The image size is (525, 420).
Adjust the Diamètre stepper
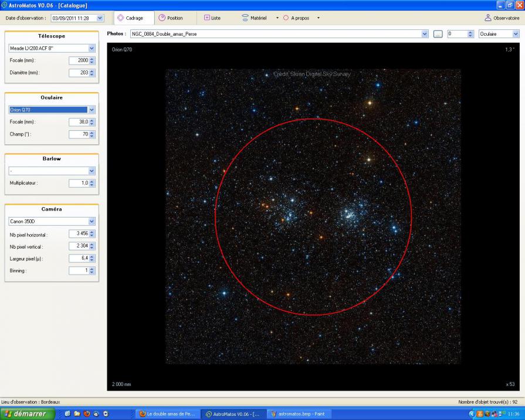tap(92, 73)
